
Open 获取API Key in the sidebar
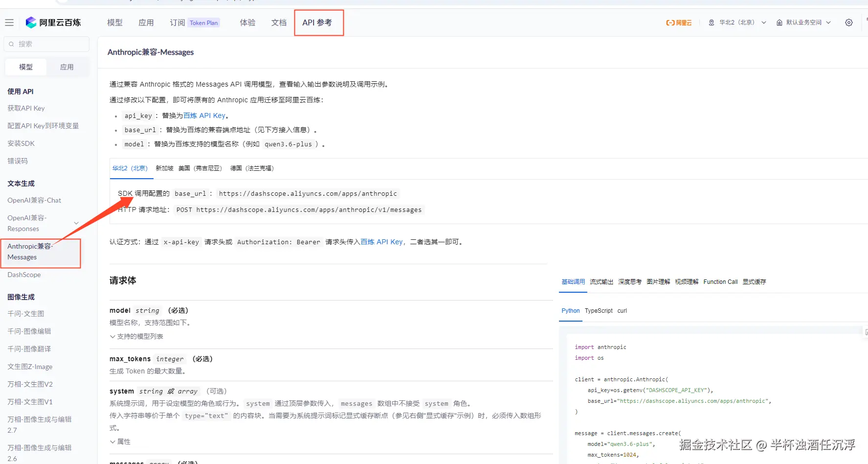(x=26, y=108)
